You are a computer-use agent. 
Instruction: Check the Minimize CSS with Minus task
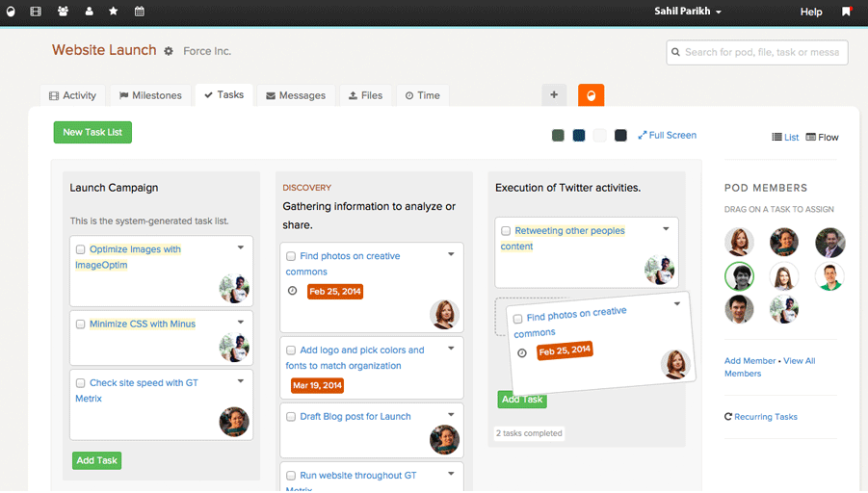(80, 324)
